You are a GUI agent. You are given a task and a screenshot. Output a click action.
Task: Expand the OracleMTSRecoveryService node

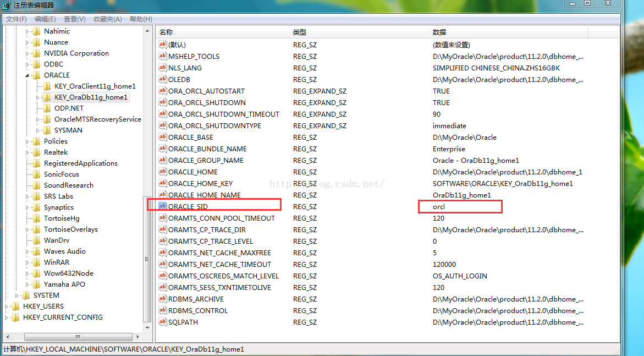click(37, 119)
